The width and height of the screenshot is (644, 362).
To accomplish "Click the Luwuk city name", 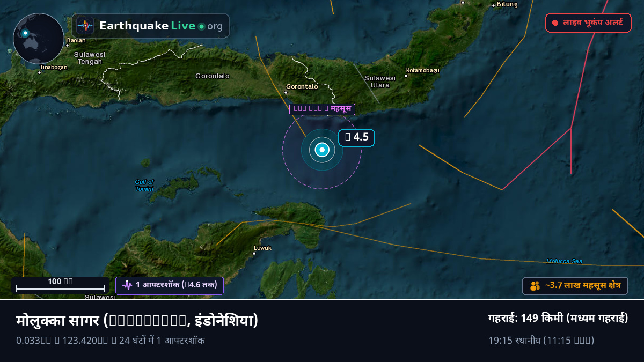I will point(262,248).
